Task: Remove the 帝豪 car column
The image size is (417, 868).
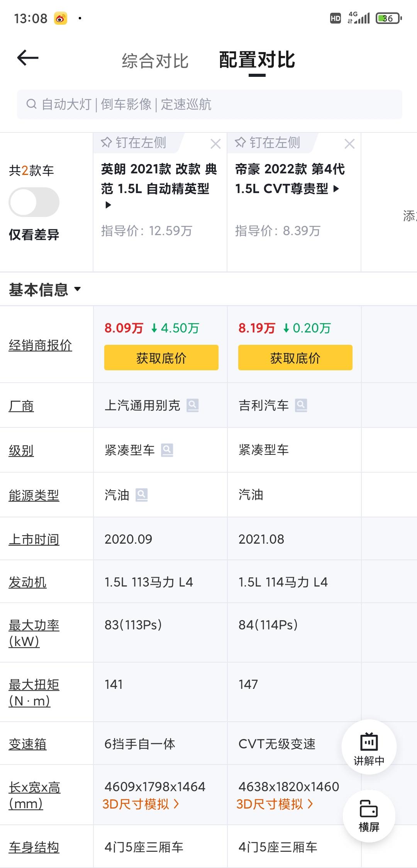Action: (349, 144)
